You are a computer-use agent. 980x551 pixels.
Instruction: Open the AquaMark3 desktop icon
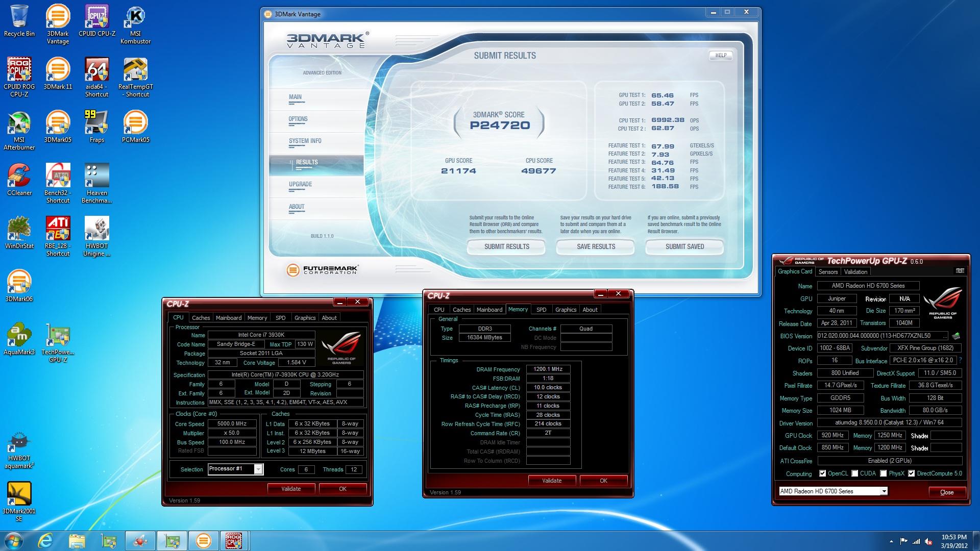coord(19,339)
